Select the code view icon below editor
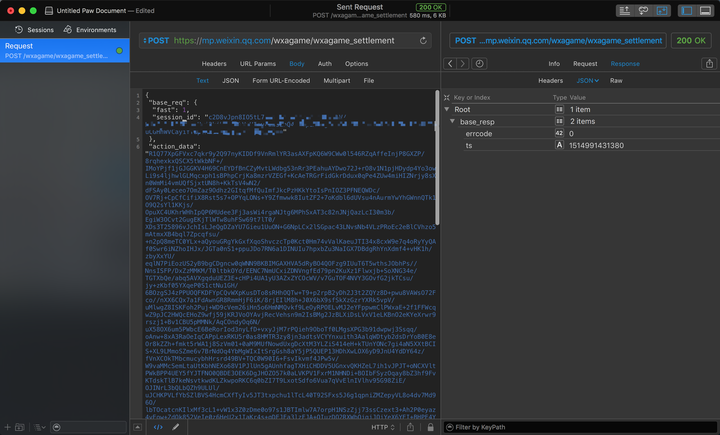Viewport: 720px width, 435px height. [x=158, y=427]
